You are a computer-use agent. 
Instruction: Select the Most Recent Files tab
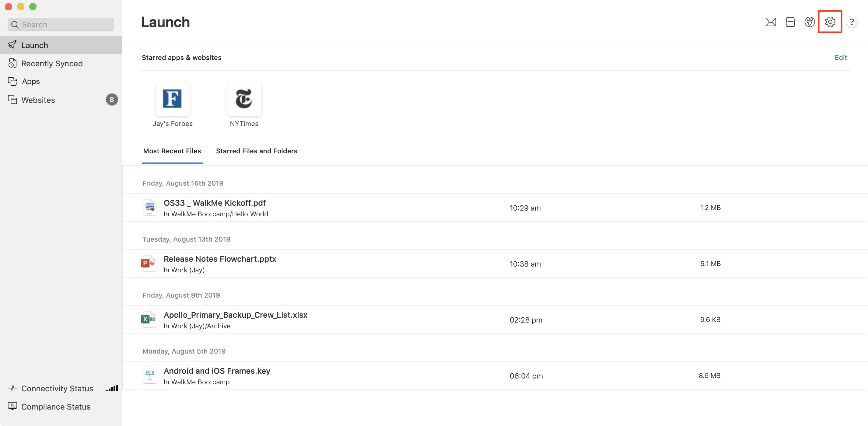[x=172, y=151]
